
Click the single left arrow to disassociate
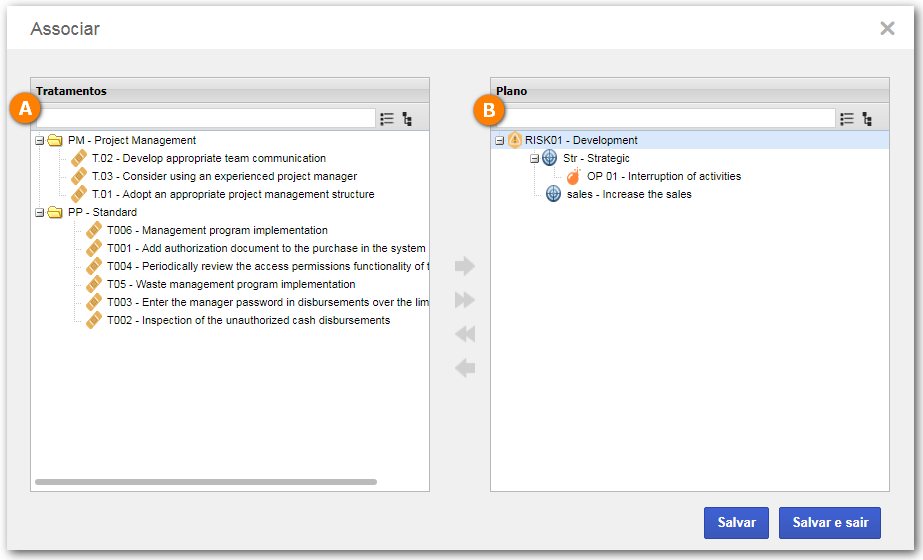[465, 369]
